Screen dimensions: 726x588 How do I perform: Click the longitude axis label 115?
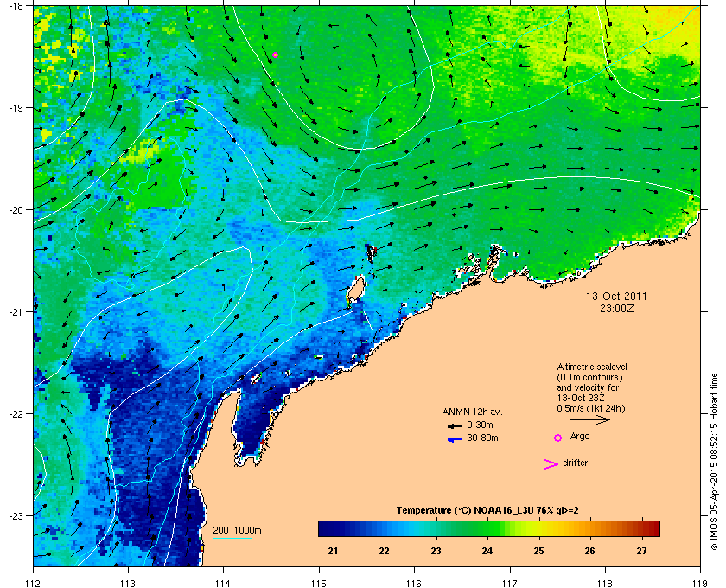(319, 584)
